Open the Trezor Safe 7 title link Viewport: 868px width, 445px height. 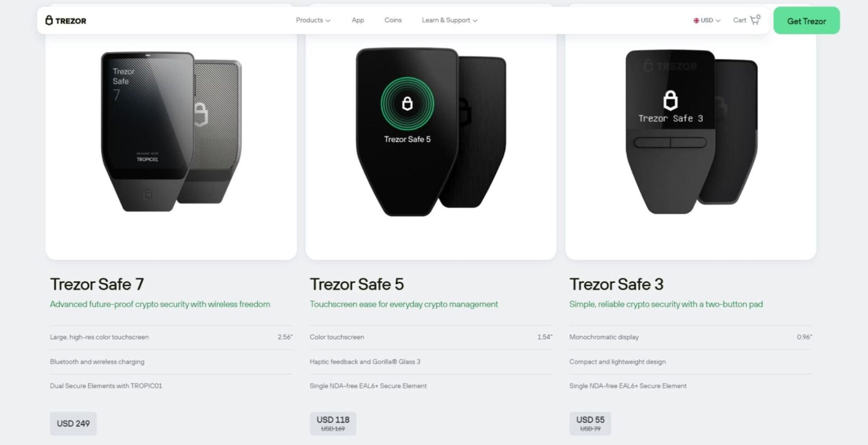pyautogui.click(x=97, y=284)
